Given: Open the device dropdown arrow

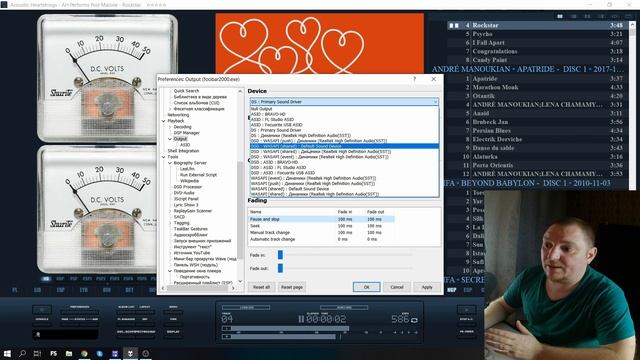Looking at the screenshot, I should 436,102.
